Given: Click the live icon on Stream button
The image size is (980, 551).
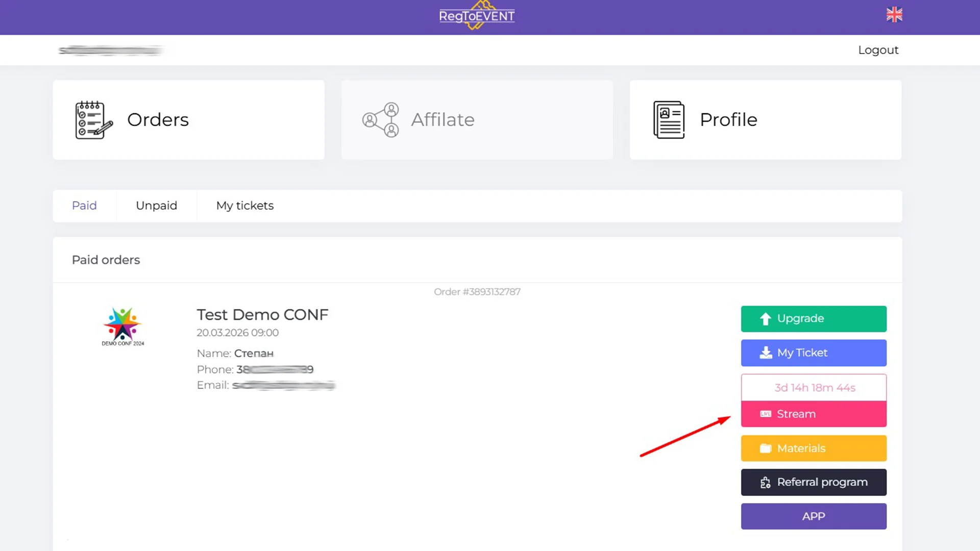Looking at the screenshot, I should [766, 414].
